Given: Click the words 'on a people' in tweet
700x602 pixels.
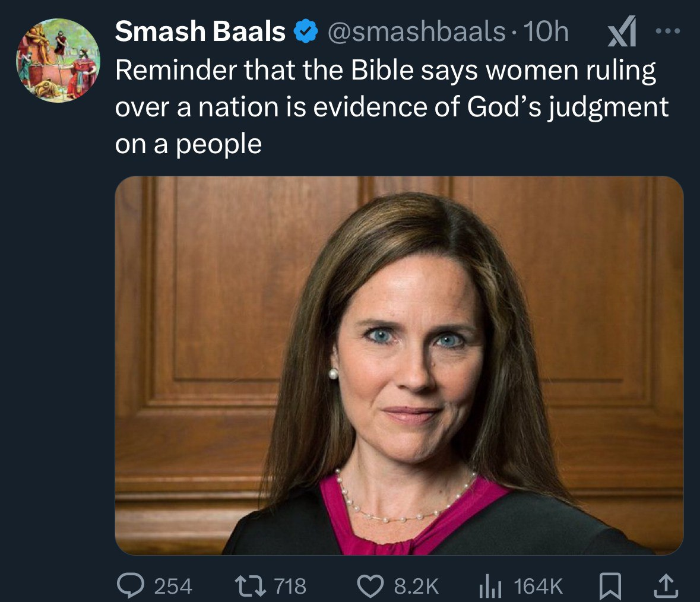Looking at the screenshot, I should 188,144.
